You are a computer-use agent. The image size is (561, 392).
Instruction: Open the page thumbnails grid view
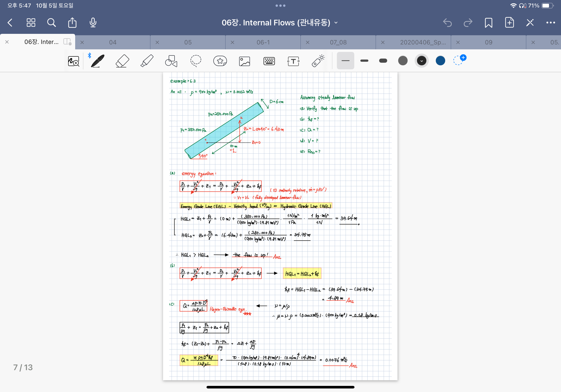pos(31,23)
